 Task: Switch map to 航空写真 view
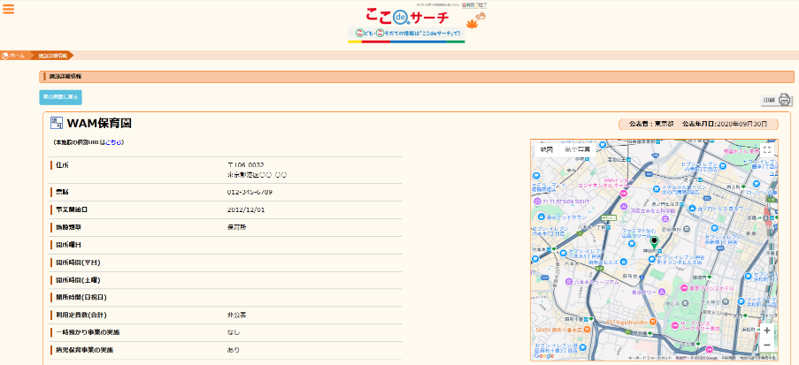(577, 150)
